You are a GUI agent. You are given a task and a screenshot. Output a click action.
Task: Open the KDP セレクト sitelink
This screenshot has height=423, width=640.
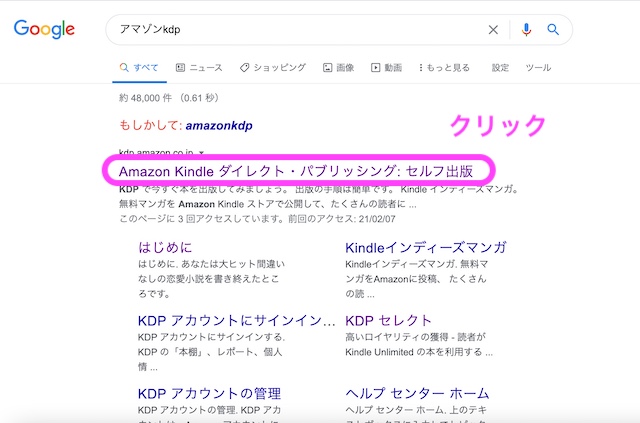point(389,320)
